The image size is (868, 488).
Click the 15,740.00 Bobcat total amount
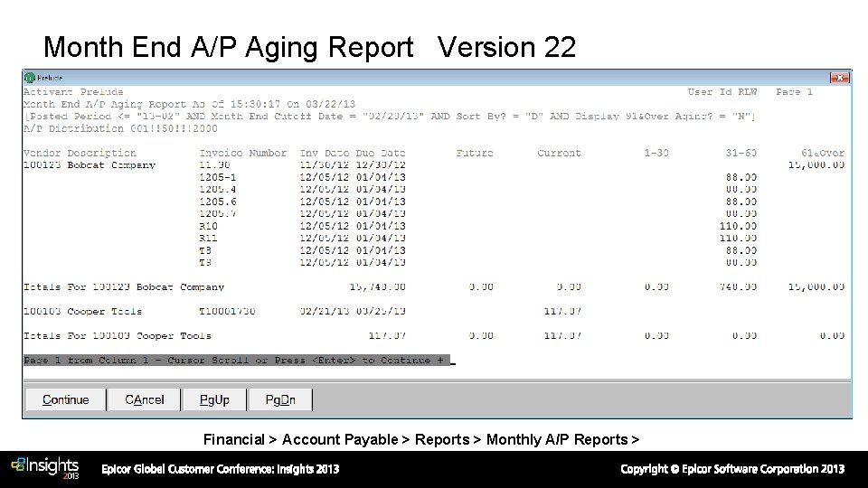tap(378, 286)
